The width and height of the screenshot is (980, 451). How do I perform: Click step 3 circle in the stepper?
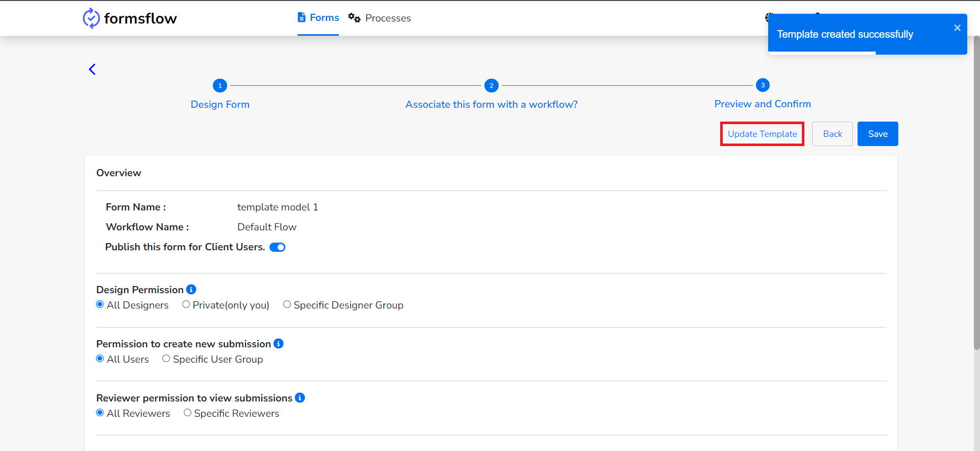tap(763, 85)
